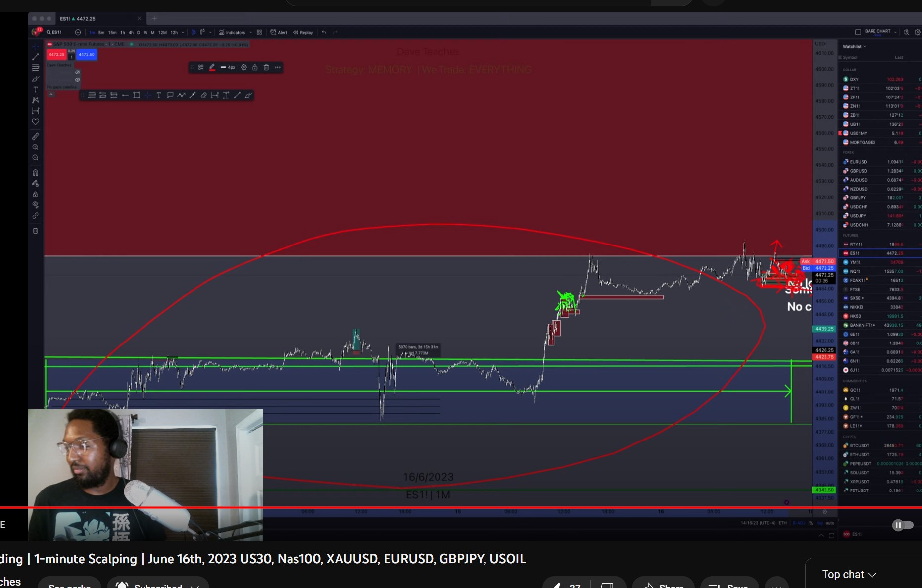Select the 1h timeframe
The width and height of the screenshot is (922, 588).
coord(123,32)
